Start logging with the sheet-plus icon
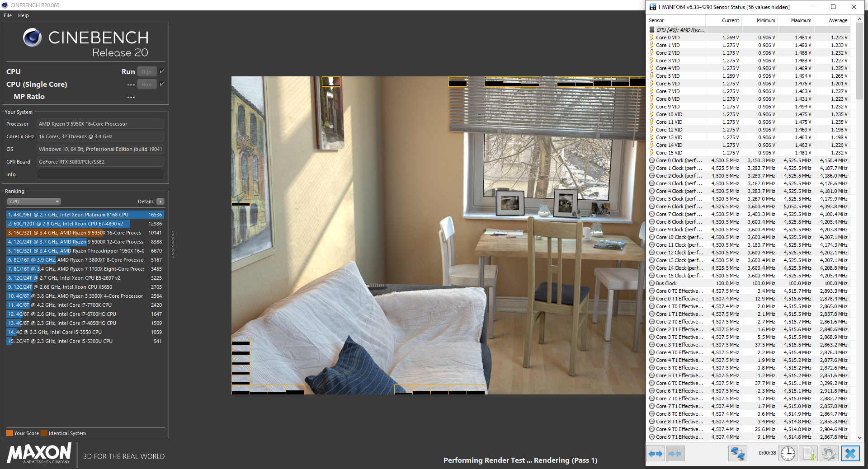 pyautogui.click(x=809, y=453)
